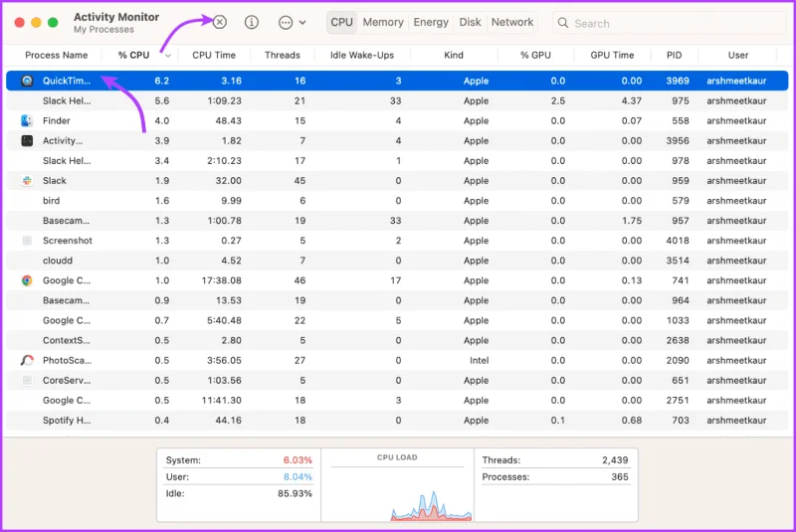Click the green full-screen window button
This screenshot has width=796, height=532.
pyautogui.click(x=53, y=22)
